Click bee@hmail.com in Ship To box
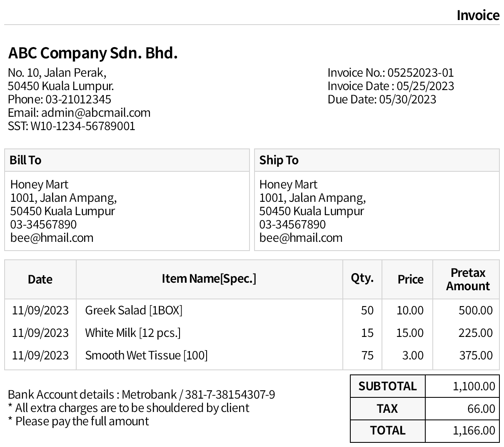 (301, 238)
